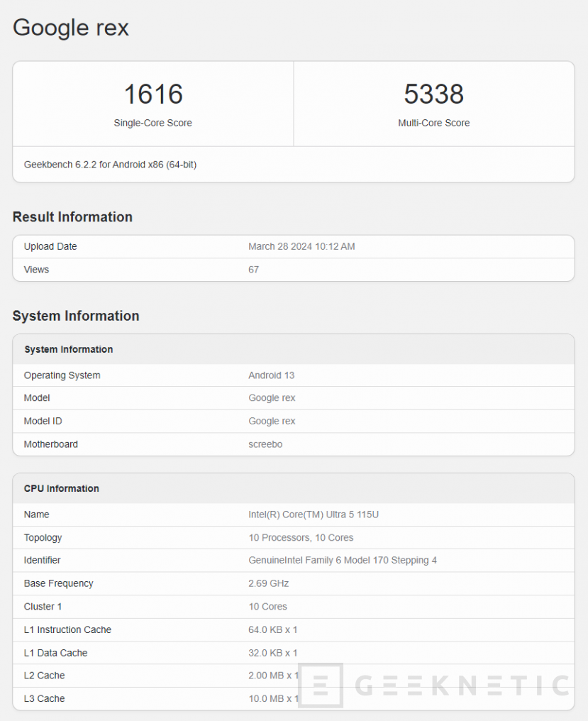Select 'Google rex' value in Model ID row
This screenshot has height=721, width=588.
click(x=272, y=422)
